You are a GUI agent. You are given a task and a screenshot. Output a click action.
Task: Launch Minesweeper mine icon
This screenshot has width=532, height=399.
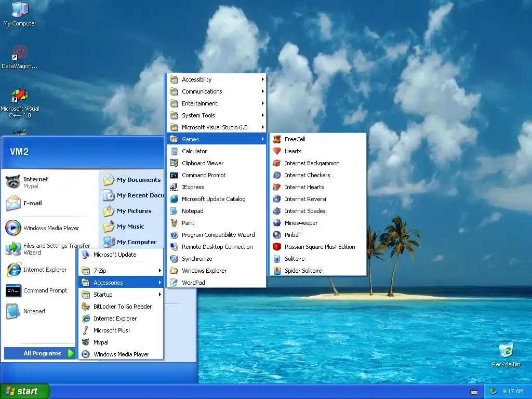coord(277,223)
